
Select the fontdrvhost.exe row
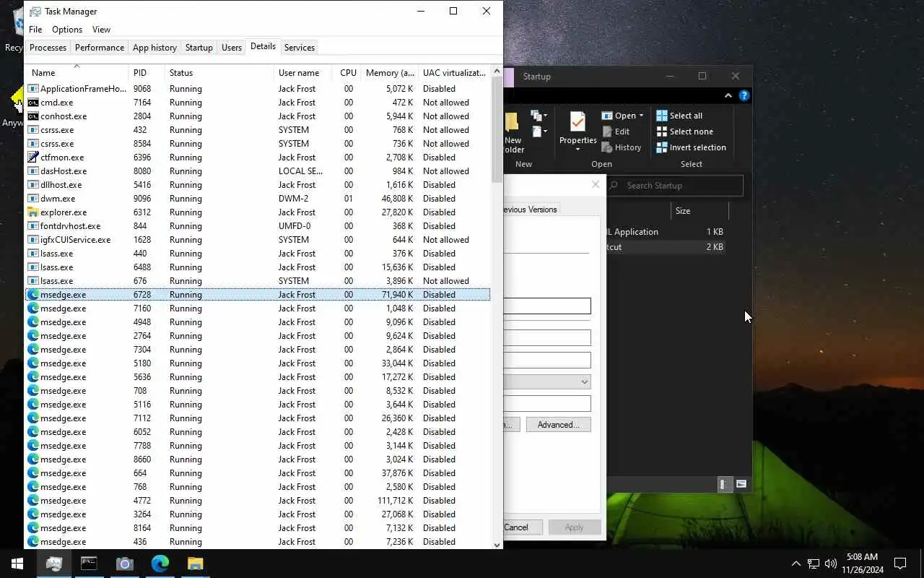pyautogui.click(x=258, y=226)
